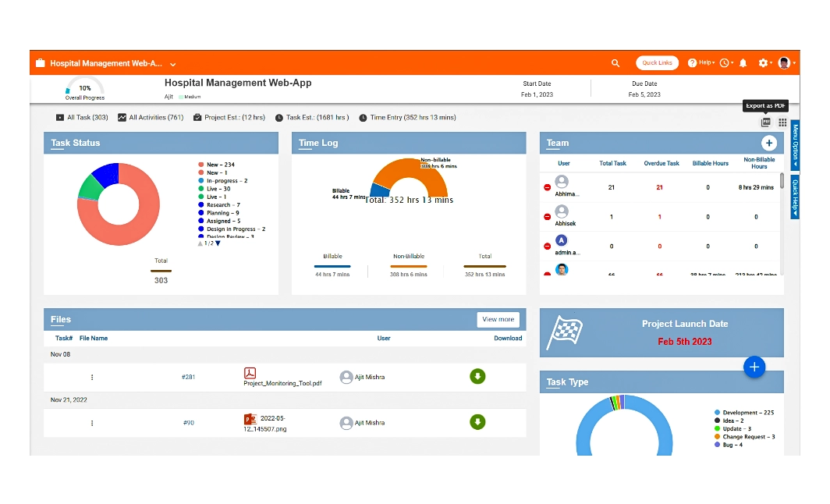Viewport: 830px width, 504px height.
Task: Open the Help dropdown menu
Action: coord(701,63)
